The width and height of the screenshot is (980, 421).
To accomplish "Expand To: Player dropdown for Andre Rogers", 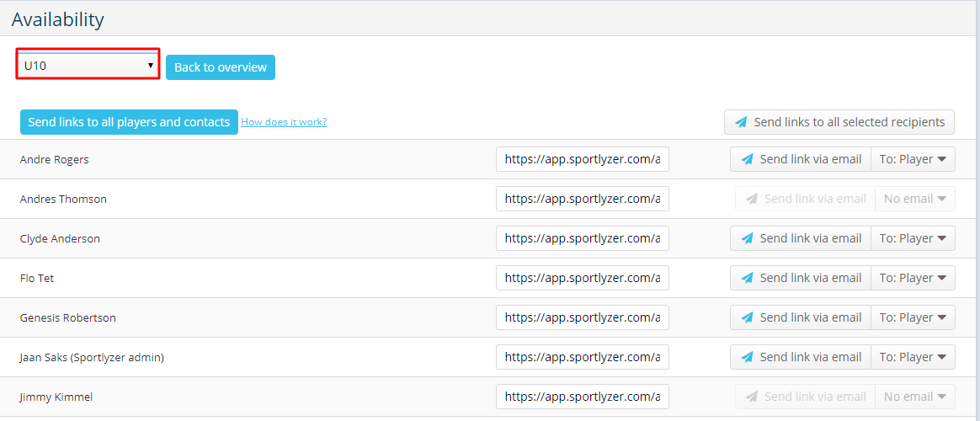I will pyautogui.click(x=913, y=159).
